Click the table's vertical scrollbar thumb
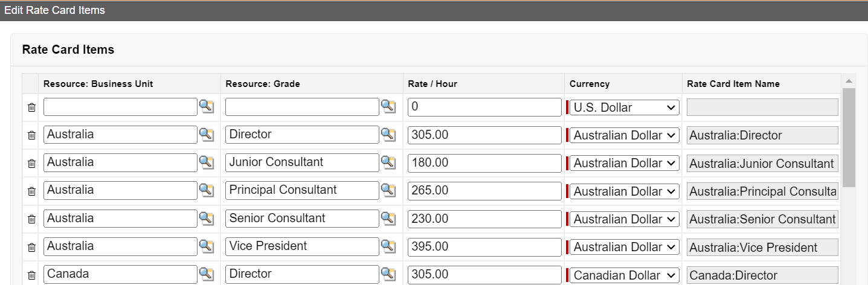868x285 pixels. 849,137
